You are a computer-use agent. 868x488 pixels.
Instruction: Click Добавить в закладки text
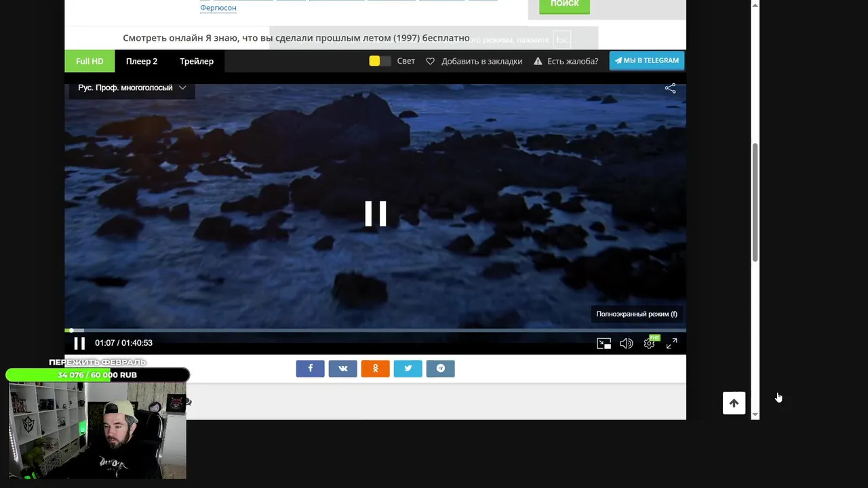[x=481, y=61]
